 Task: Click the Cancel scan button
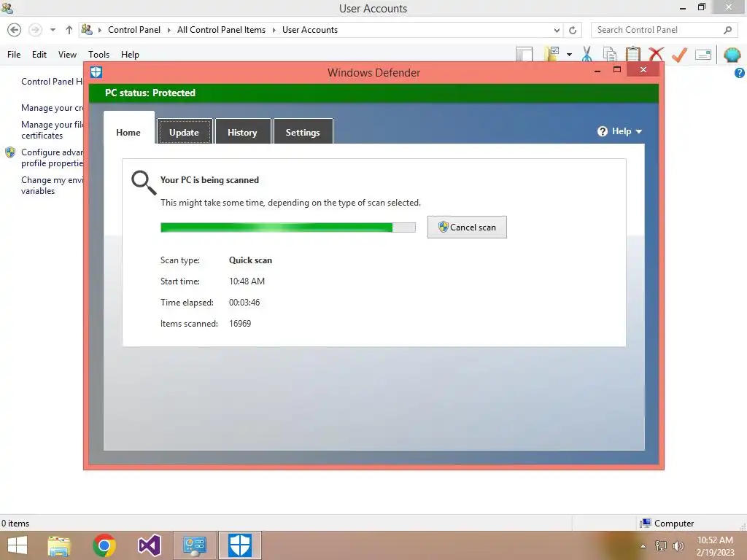pyautogui.click(x=467, y=227)
